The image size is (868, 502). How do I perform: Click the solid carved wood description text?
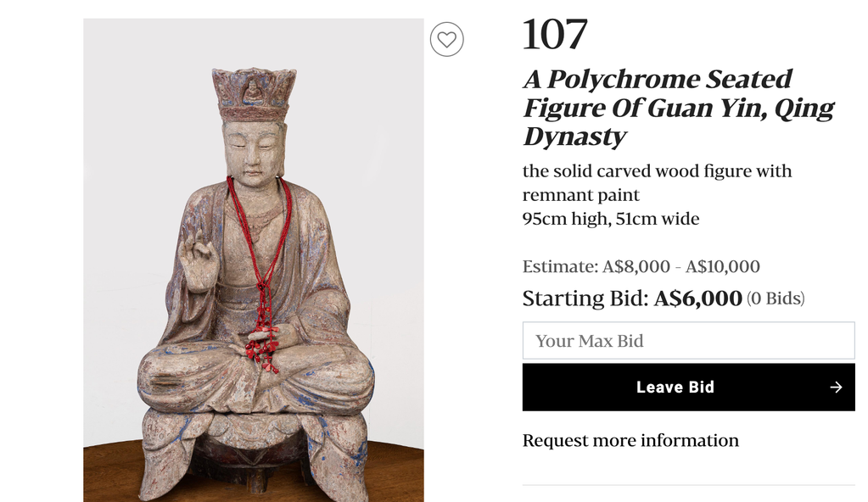(x=657, y=182)
